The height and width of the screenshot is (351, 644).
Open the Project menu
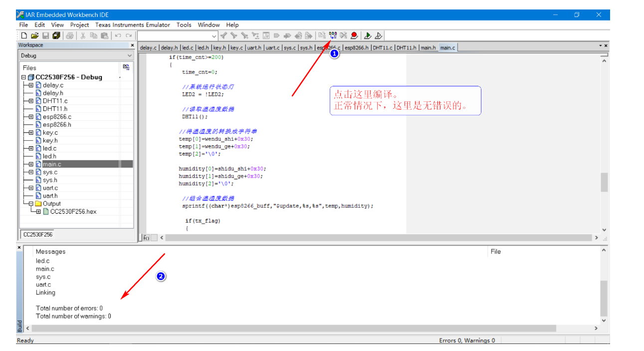click(79, 25)
